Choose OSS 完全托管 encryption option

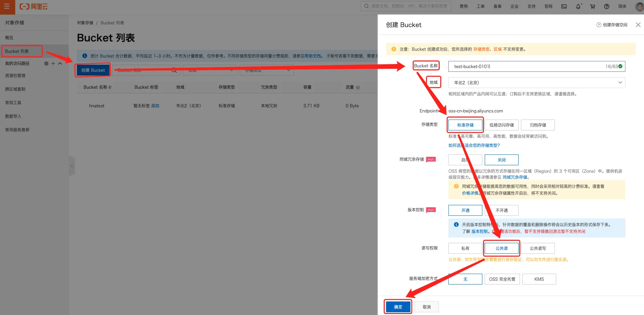[x=502, y=279]
